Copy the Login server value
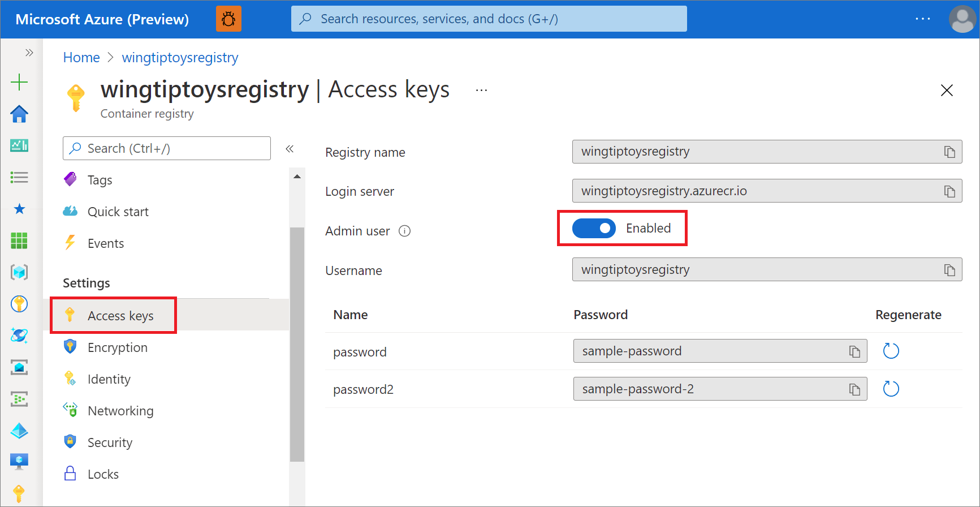The width and height of the screenshot is (980, 507). click(x=949, y=192)
